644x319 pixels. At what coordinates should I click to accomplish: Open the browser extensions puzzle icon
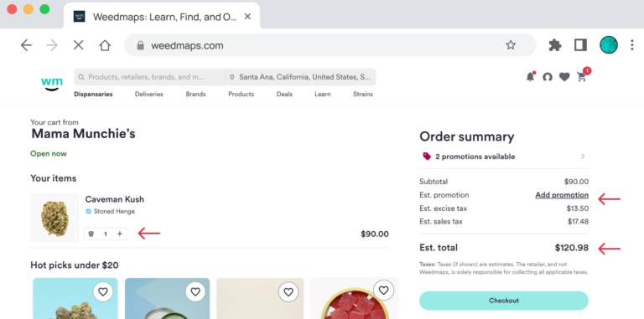555,45
